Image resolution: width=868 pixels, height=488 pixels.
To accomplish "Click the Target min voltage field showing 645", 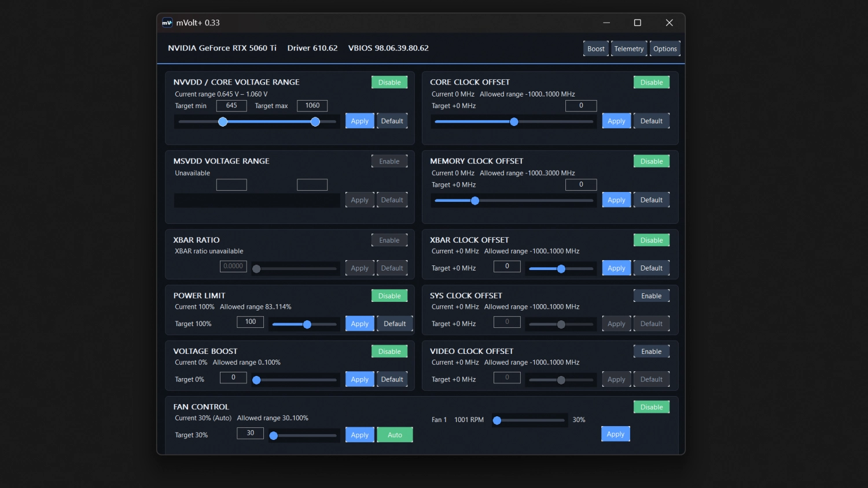I will (x=231, y=105).
